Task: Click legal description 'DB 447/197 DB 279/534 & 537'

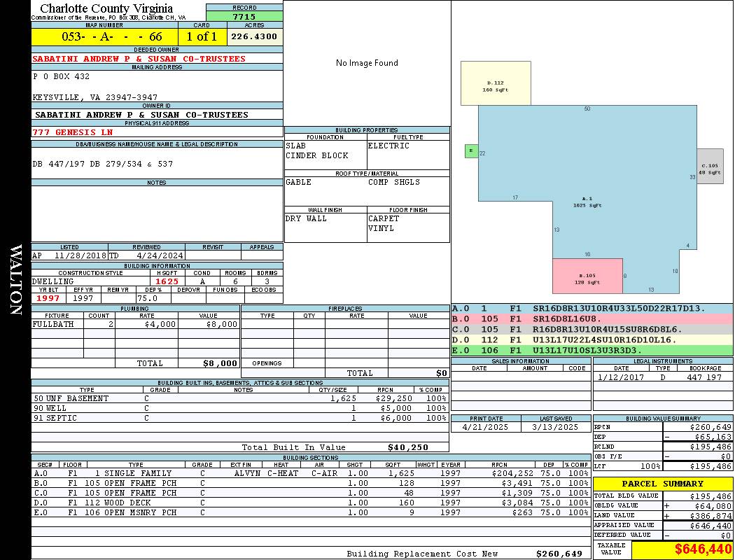Action: (103, 164)
